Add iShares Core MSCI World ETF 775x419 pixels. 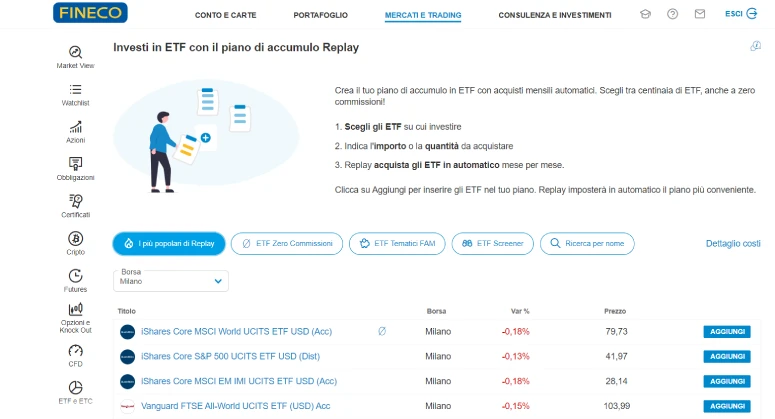[727, 331]
